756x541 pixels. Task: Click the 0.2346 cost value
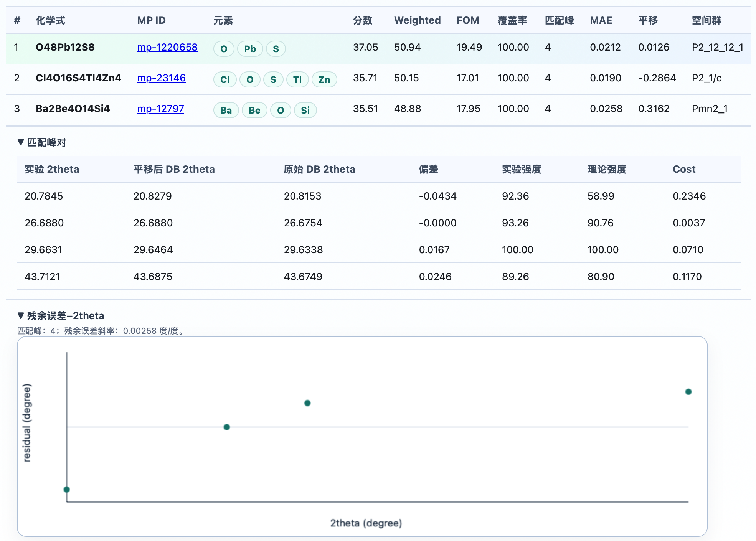(689, 196)
